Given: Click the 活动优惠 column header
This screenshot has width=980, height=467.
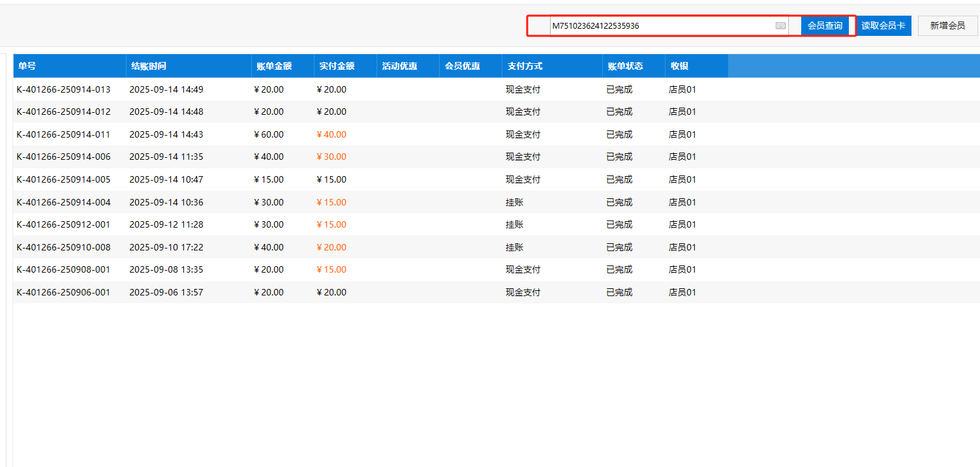Looking at the screenshot, I should click(399, 66).
